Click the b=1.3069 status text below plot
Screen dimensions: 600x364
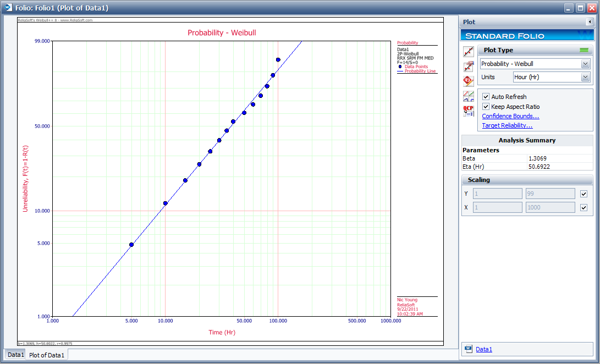[x=45, y=344]
